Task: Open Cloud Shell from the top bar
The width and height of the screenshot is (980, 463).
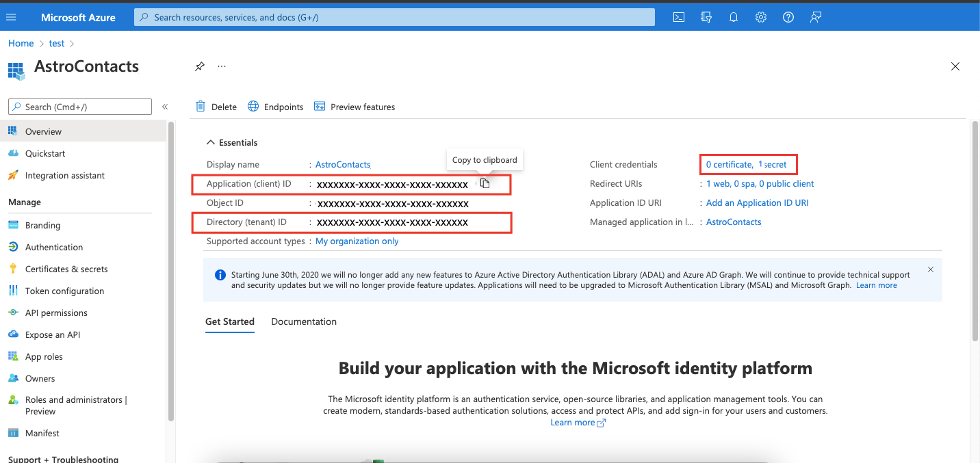Action: tap(679, 17)
